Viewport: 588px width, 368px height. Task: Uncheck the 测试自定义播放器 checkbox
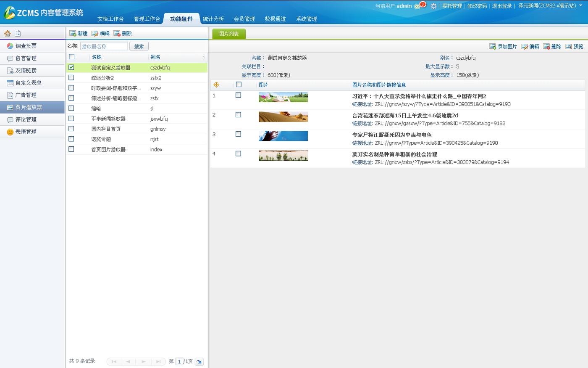71,67
